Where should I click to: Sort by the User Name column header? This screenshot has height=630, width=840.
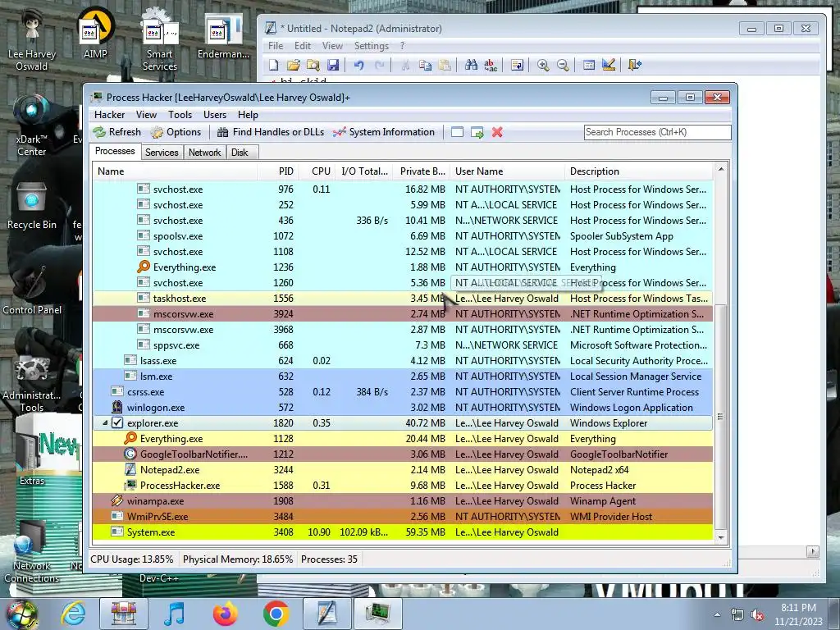[x=507, y=171]
